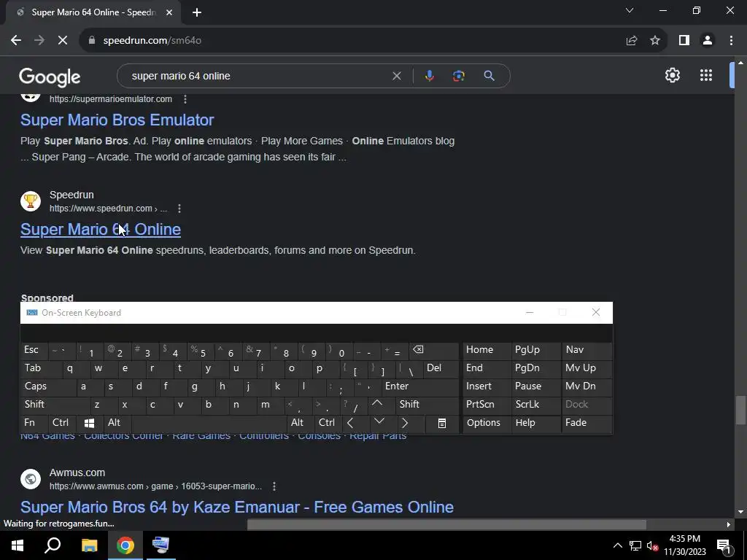This screenshot has width=747, height=560.
Task: Open the Chrome profile menu
Action: (708, 41)
